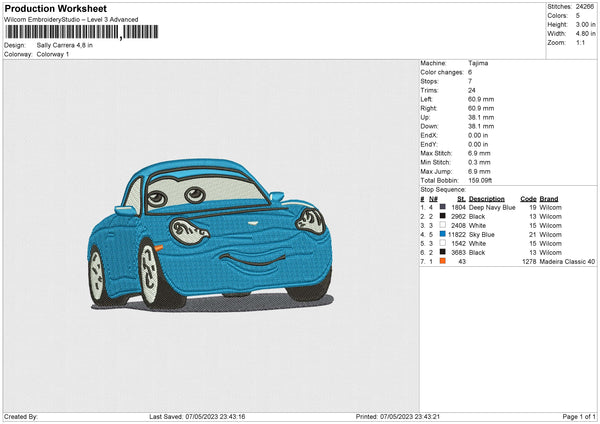Click the 'Deep Navy Blue' description
This screenshot has width=600, height=424.
pos(492,207)
